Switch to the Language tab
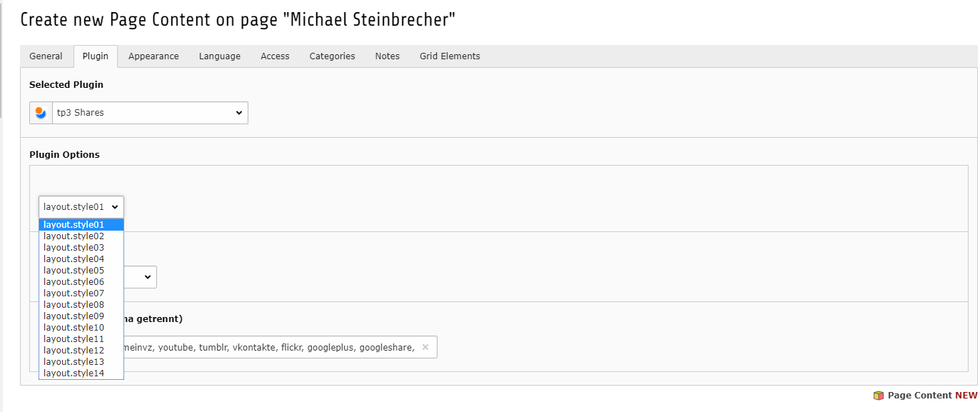980x412 pixels. [220, 56]
